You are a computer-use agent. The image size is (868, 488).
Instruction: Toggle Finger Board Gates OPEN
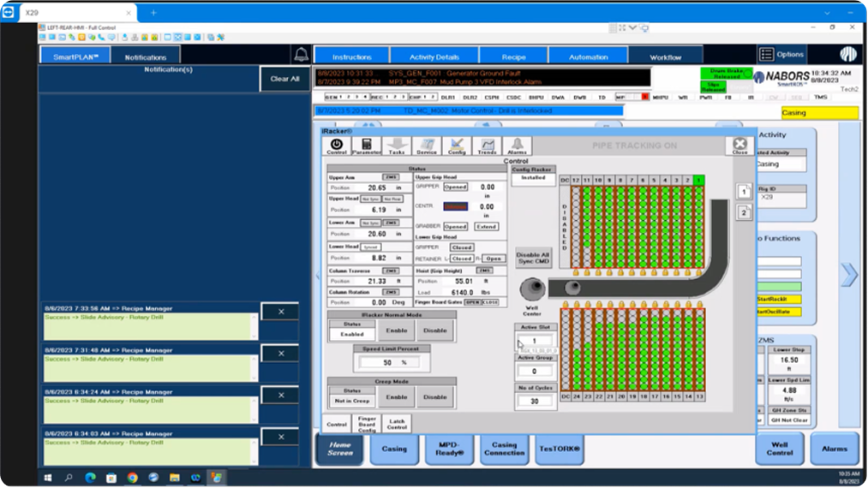[x=472, y=302]
